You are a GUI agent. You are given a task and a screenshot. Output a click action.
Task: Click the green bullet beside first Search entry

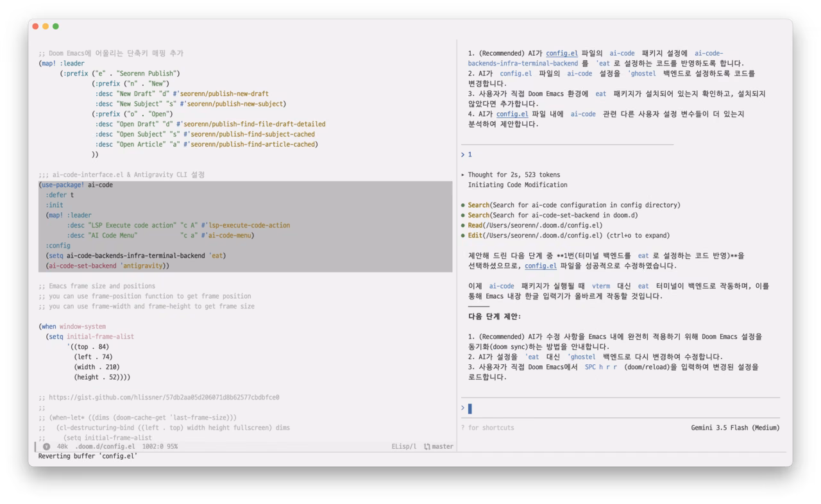pos(462,205)
